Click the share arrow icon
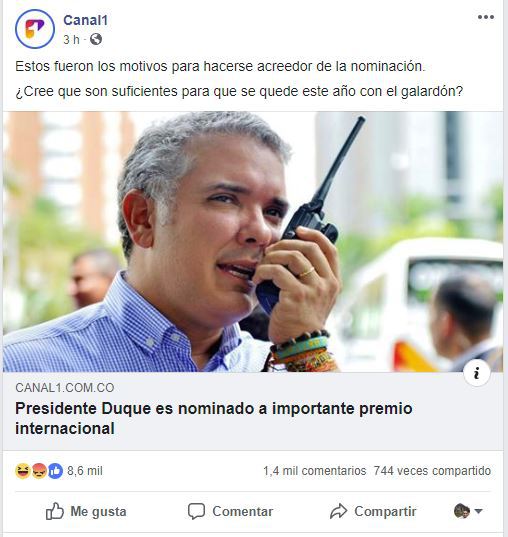 [338, 511]
